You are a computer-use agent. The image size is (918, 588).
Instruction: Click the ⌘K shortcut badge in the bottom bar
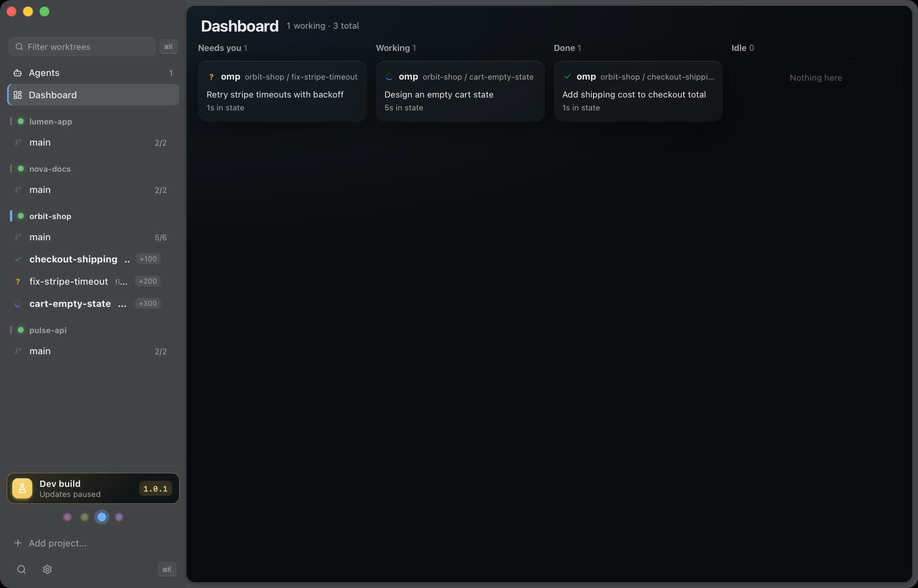click(x=167, y=569)
